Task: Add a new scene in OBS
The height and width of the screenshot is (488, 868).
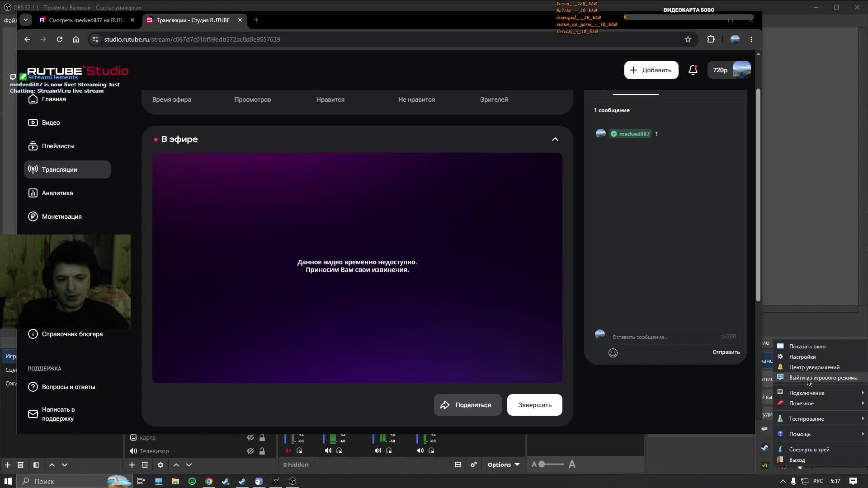Action: pos(8,465)
